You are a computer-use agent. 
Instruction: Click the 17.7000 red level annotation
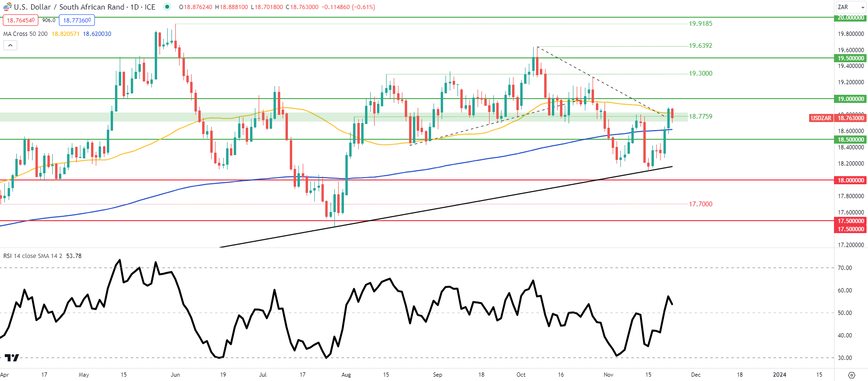pyautogui.click(x=700, y=204)
